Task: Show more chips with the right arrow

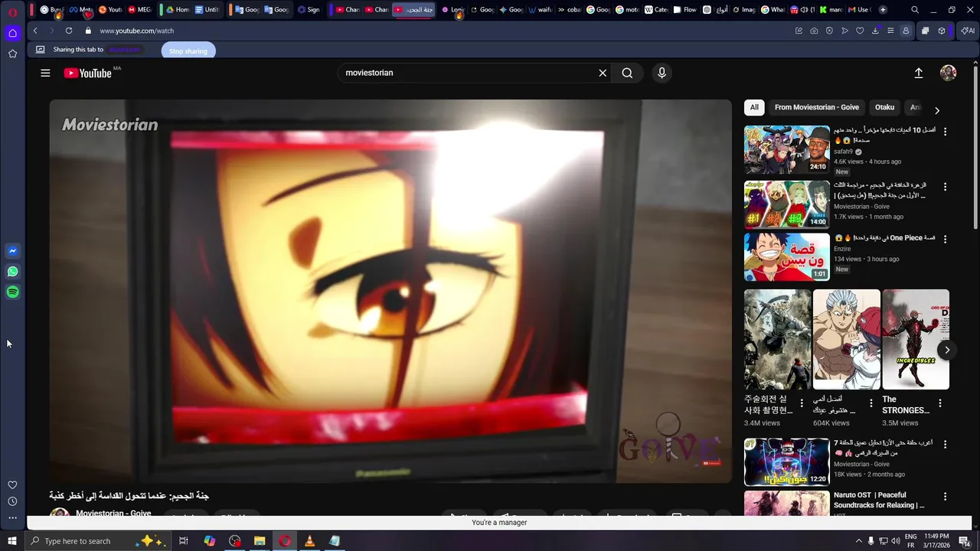Action: pyautogui.click(x=936, y=110)
